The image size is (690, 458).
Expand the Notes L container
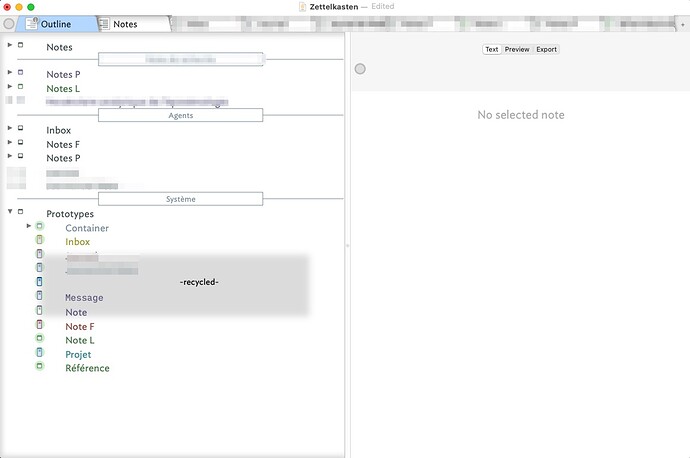10,86
